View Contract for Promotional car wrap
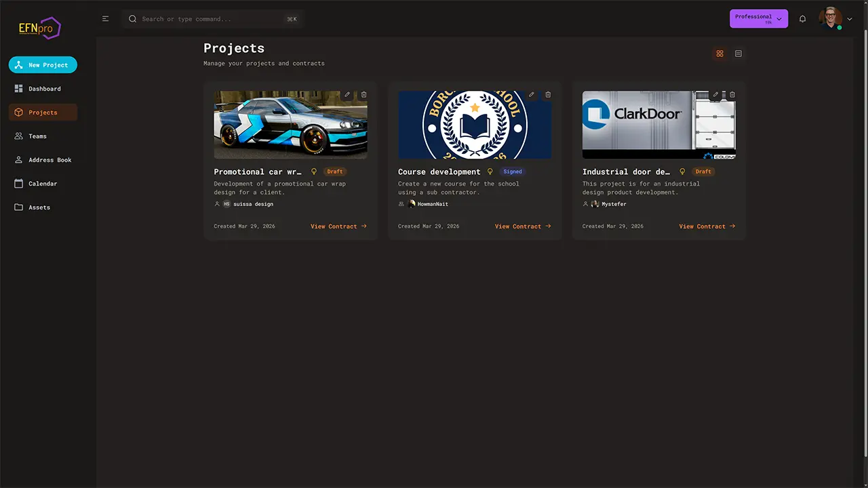 click(338, 226)
